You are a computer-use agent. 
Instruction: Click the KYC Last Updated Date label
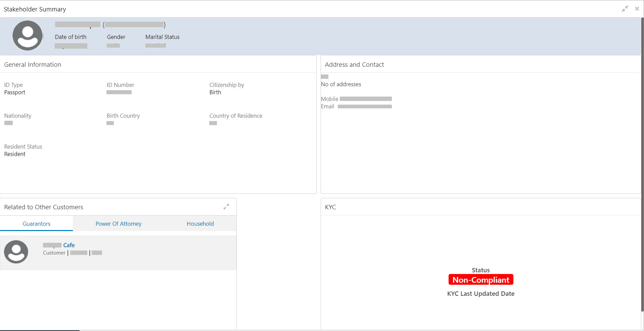[481, 294]
